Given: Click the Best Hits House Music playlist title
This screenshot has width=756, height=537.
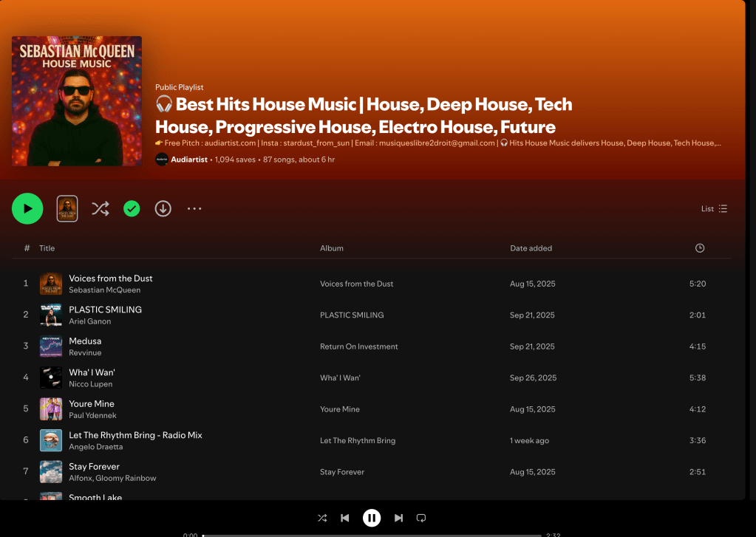Looking at the screenshot, I should [364, 116].
